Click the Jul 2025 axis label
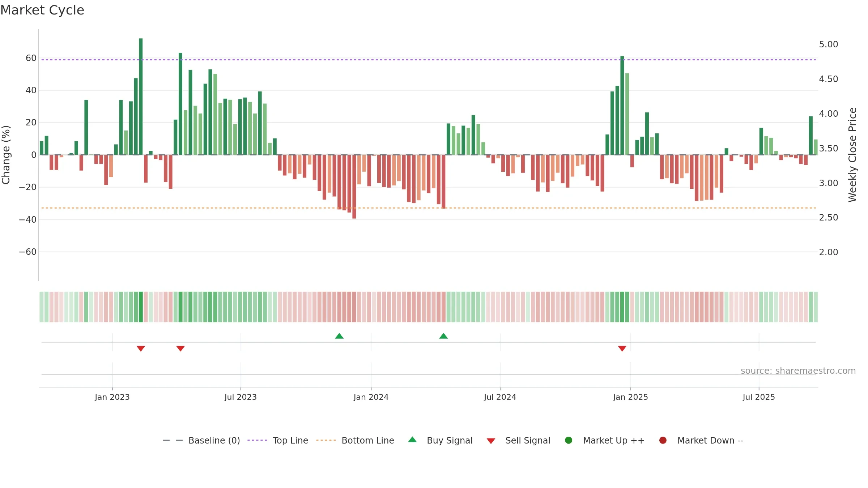 (x=759, y=397)
